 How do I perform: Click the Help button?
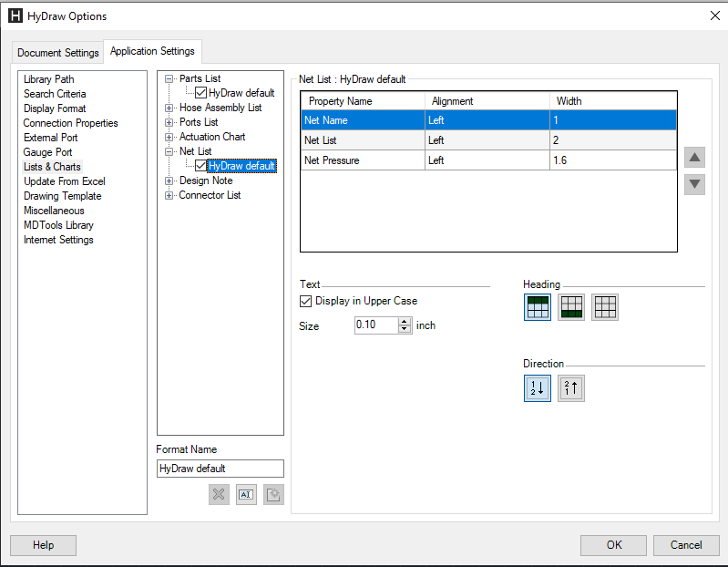click(43, 545)
